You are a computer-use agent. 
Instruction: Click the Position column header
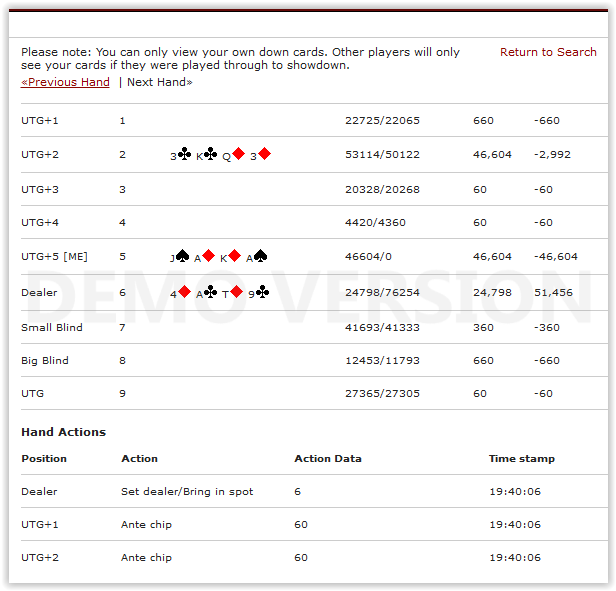(44, 459)
